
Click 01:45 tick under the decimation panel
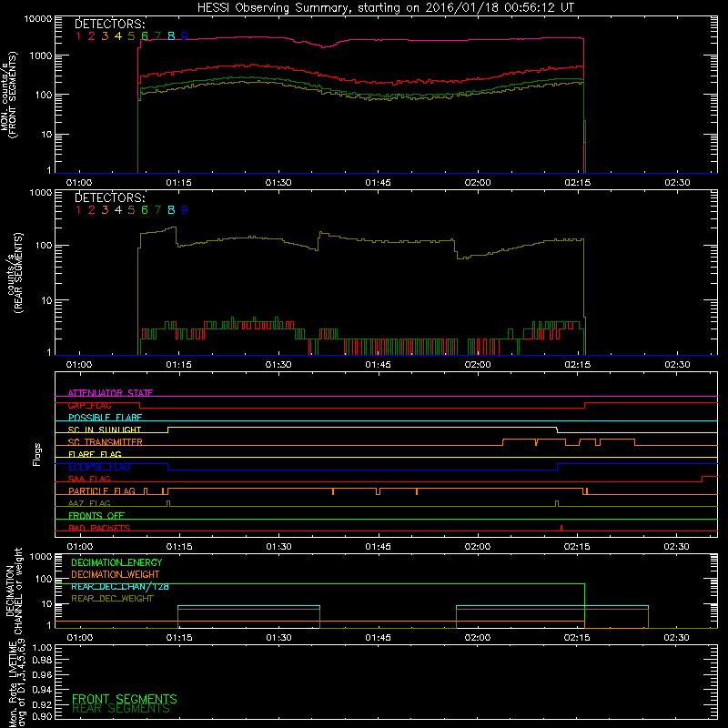(378, 638)
